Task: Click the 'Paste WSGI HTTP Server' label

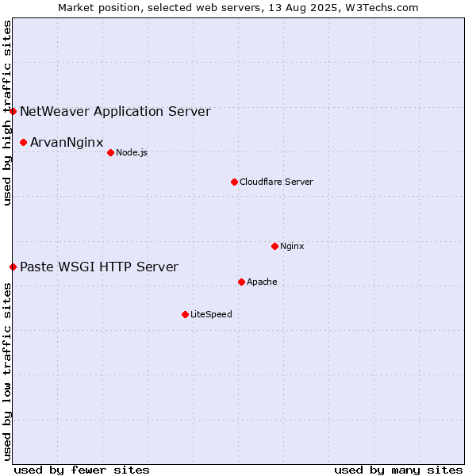Action: tap(99, 267)
